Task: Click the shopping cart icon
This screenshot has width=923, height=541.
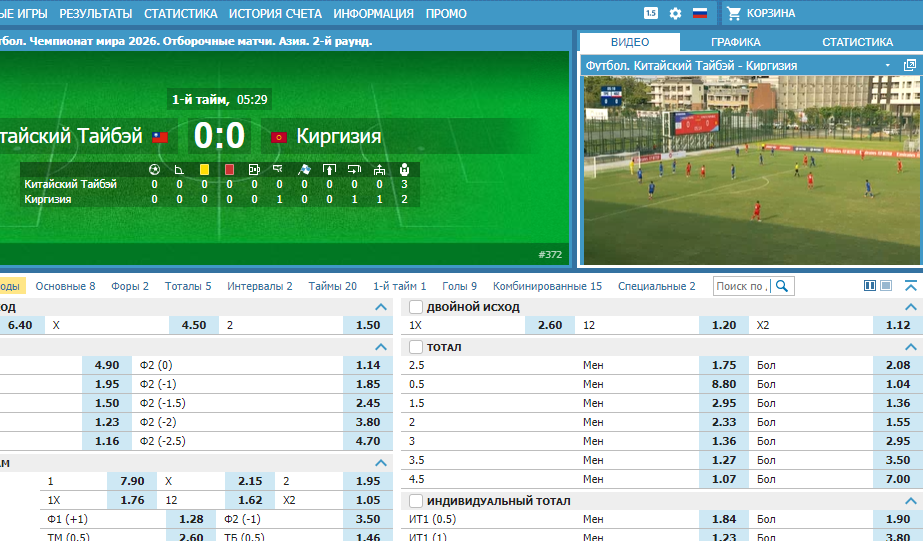Action: (733, 13)
